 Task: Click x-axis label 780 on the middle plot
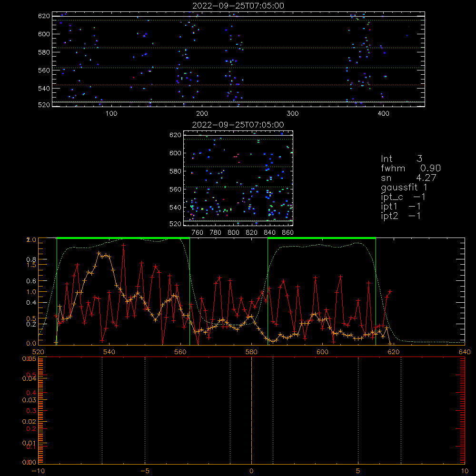(x=216, y=233)
